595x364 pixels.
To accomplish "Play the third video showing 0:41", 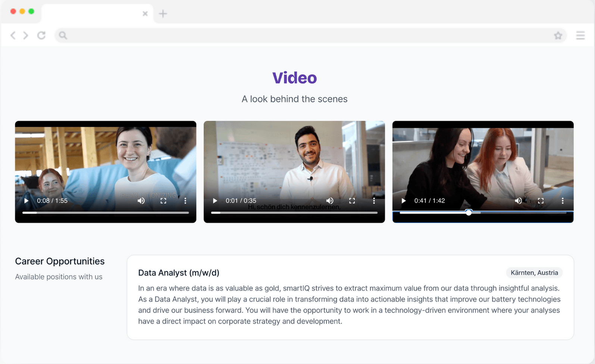I will coord(404,201).
